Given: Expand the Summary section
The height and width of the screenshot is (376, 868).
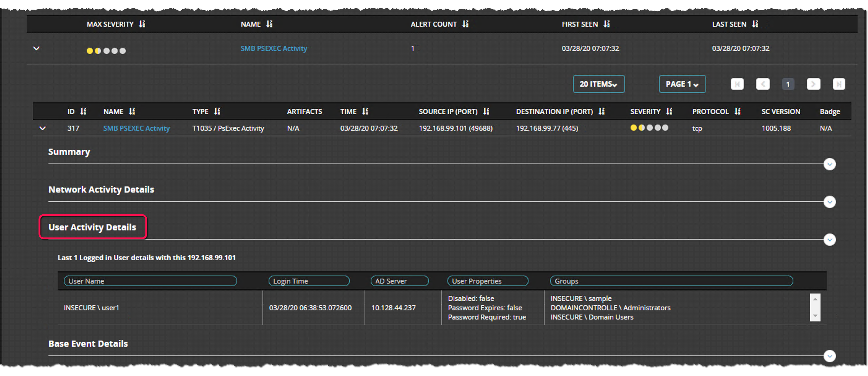Looking at the screenshot, I should pyautogui.click(x=830, y=164).
